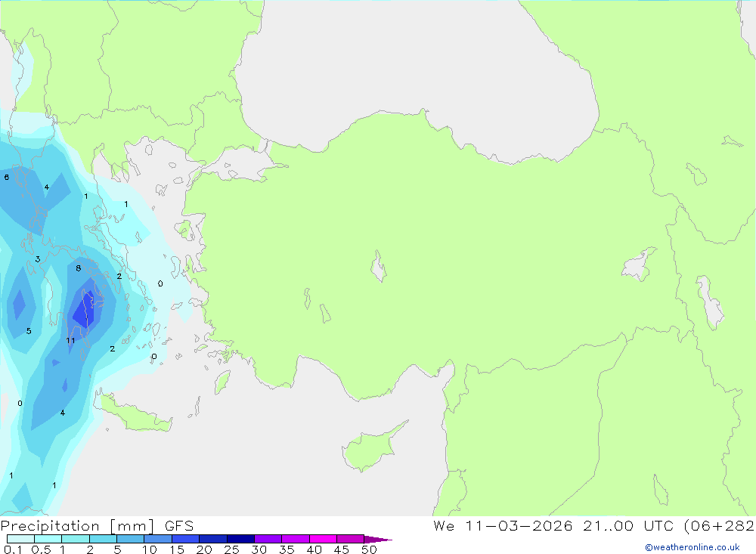Click the "3" precipitation value on the map

click(38, 259)
